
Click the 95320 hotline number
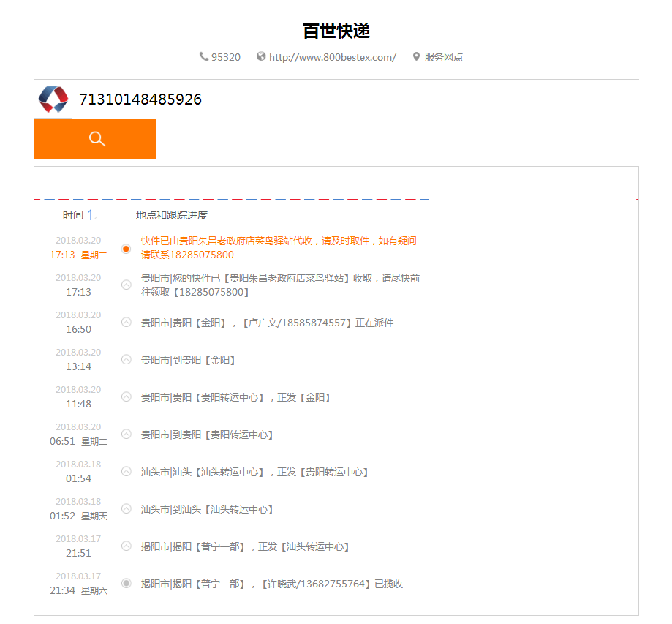tap(226, 57)
